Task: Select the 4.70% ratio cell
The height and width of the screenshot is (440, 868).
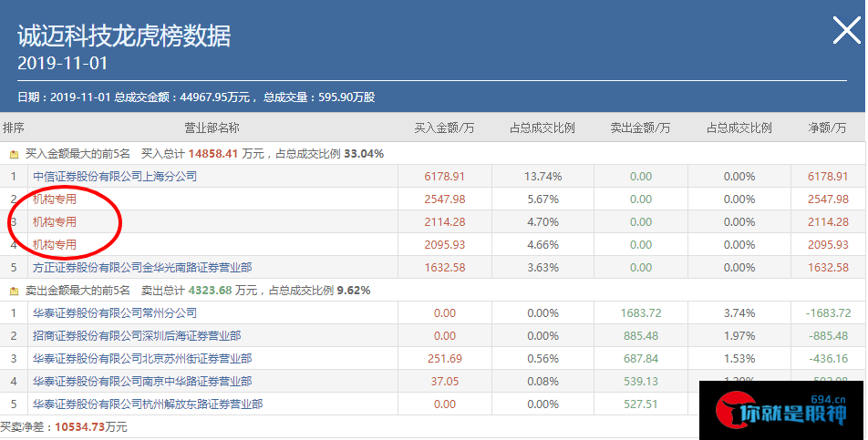Action: (543, 222)
